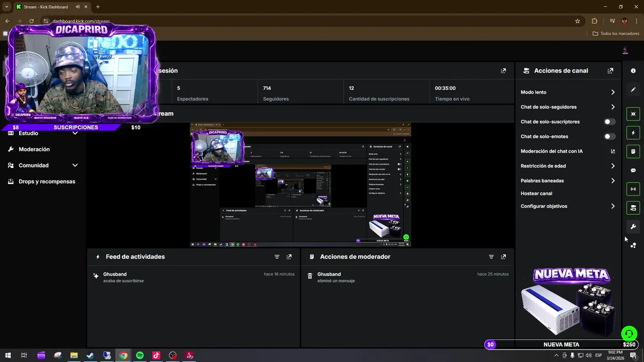
Task: Enable Chat de solo-suscriptores toggle
Action: [609, 122]
